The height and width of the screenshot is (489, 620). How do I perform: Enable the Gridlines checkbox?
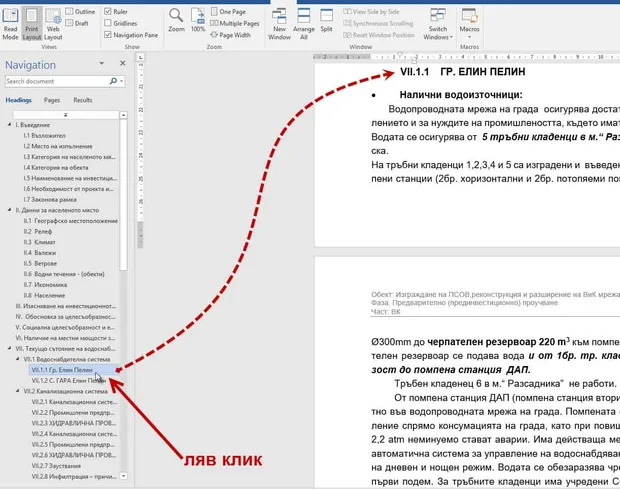pyautogui.click(x=108, y=23)
